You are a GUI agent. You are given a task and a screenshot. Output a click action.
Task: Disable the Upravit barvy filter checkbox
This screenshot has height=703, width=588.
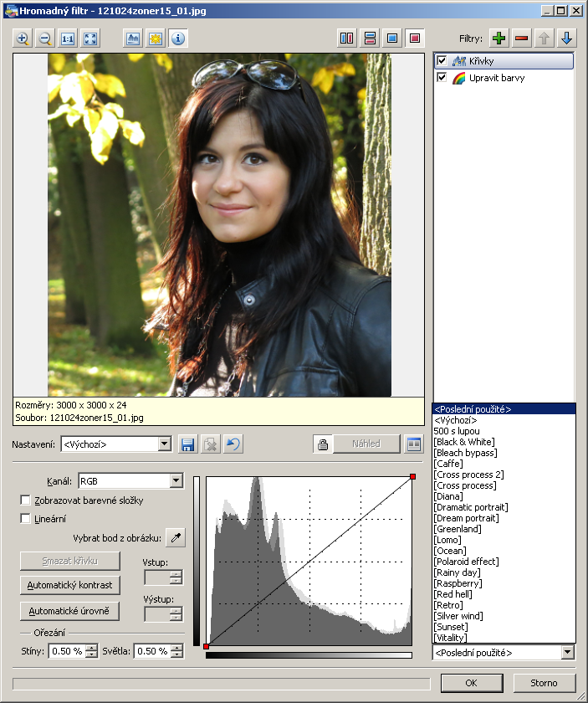[x=442, y=78]
